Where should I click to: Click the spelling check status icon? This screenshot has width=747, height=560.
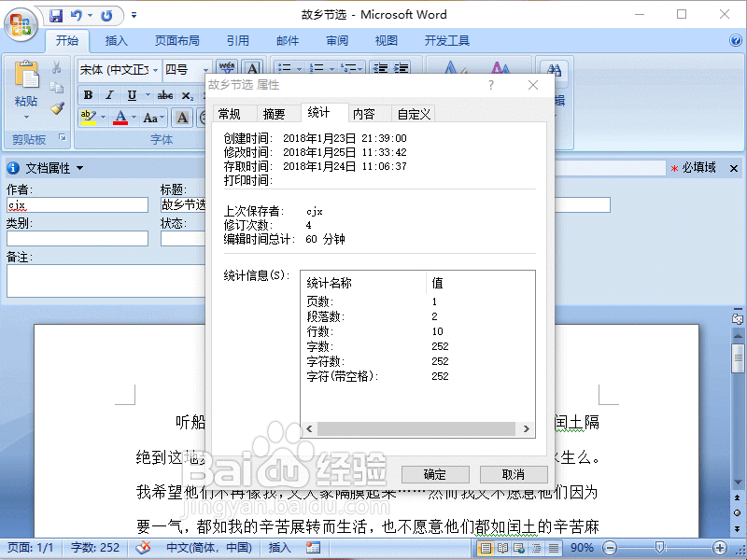tap(143, 548)
